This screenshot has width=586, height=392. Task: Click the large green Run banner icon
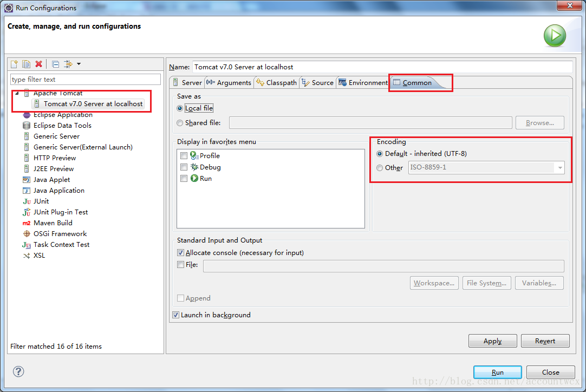click(555, 36)
